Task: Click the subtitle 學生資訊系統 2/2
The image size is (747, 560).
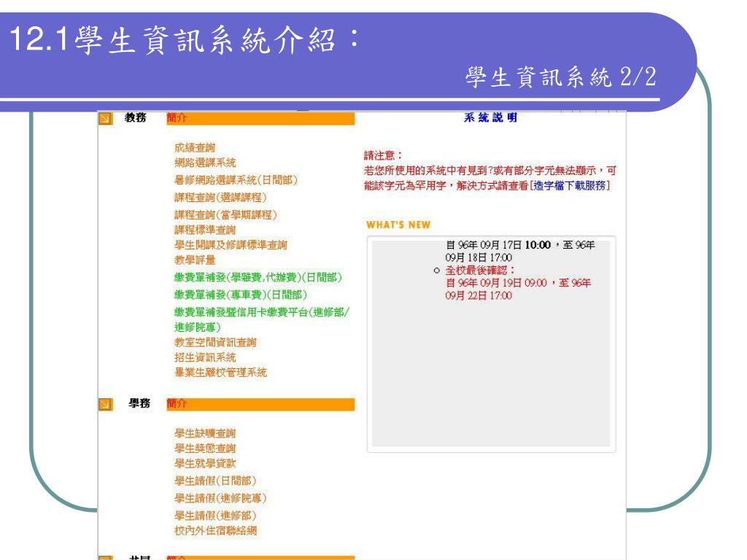Action: [x=561, y=77]
